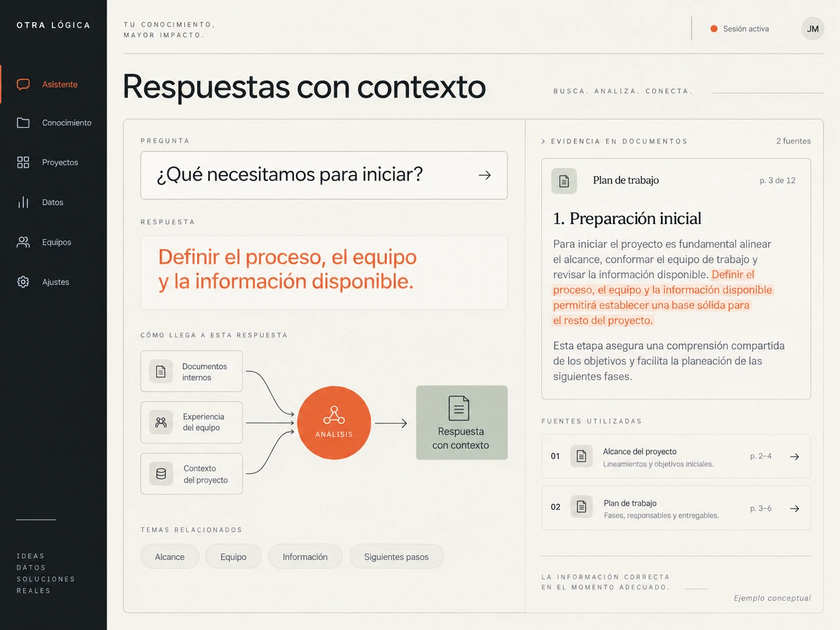Click the '2 fuentes' count label
The image size is (840, 630).
794,141
